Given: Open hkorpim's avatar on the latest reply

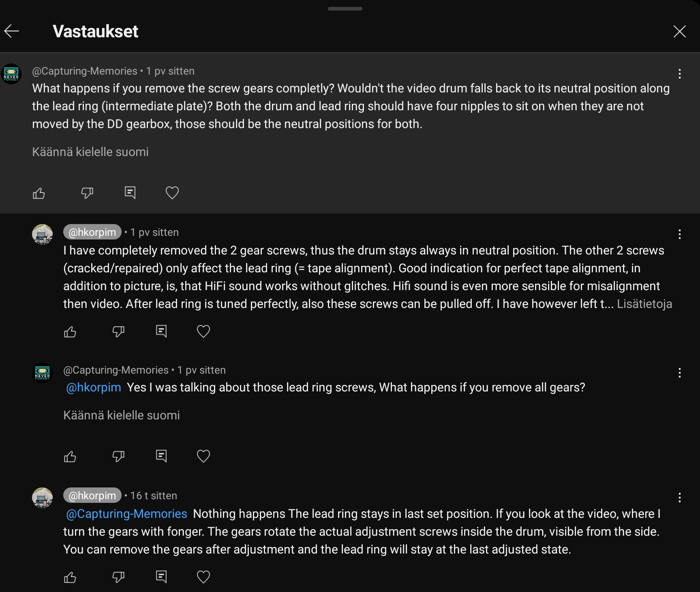Looking at the screenshot, I should pos(43,498).
